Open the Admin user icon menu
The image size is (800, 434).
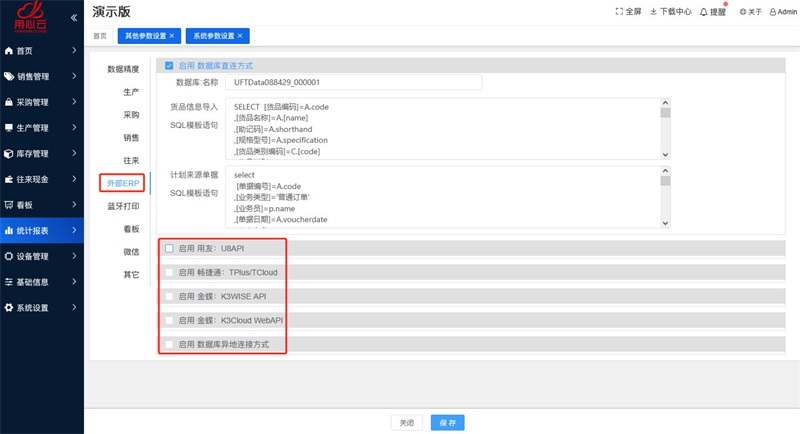772,12
